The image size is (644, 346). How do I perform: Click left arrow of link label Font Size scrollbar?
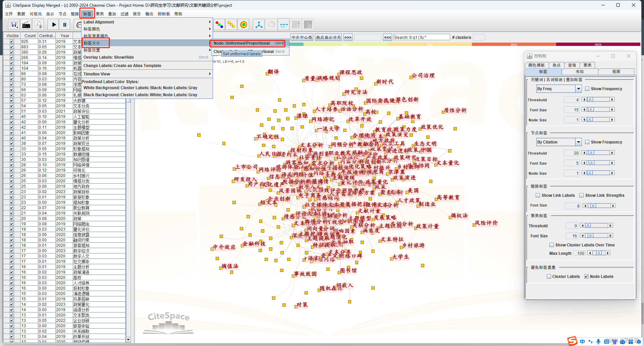[585, 206]
